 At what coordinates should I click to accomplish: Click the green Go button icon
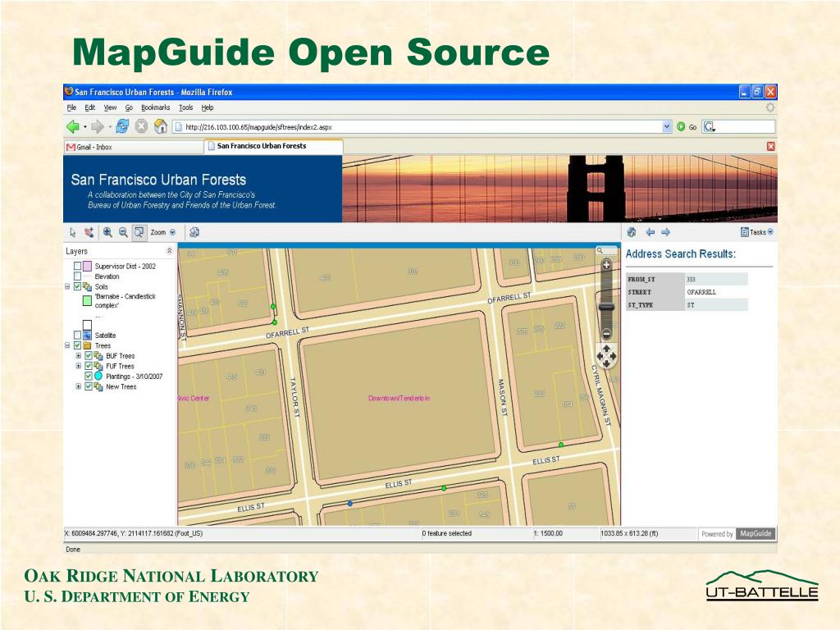[681, 127]
